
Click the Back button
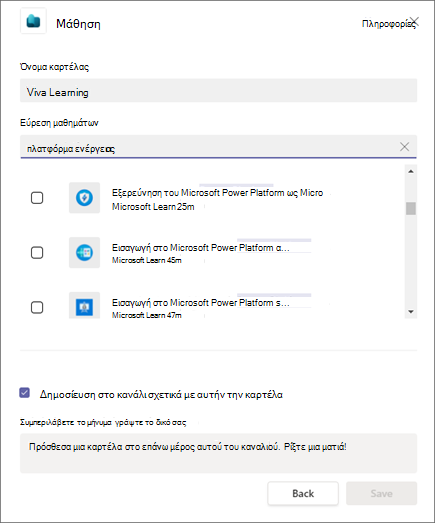click(303, 493)
